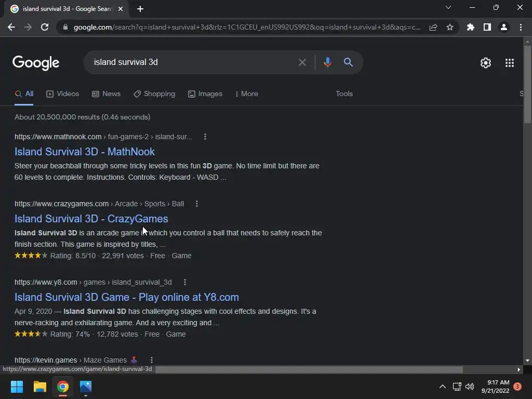Open Google quick settings gear

point(486,63)
